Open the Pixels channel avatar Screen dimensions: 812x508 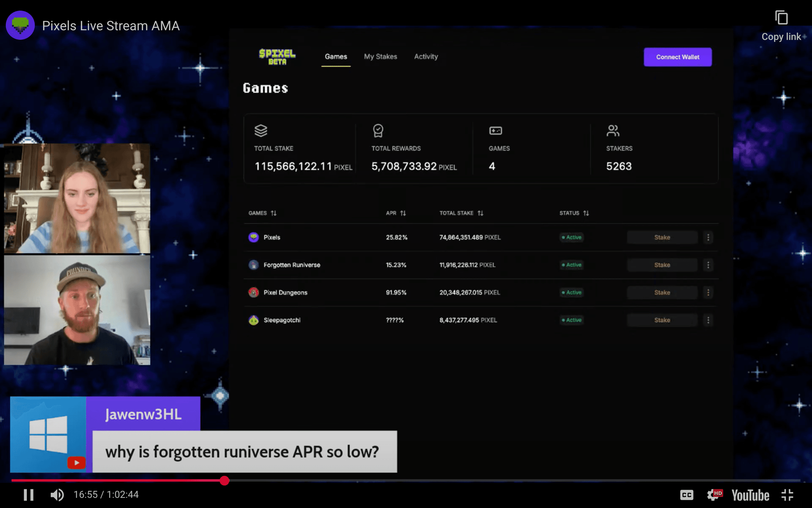pyautogui.click(x=20, y=25)
